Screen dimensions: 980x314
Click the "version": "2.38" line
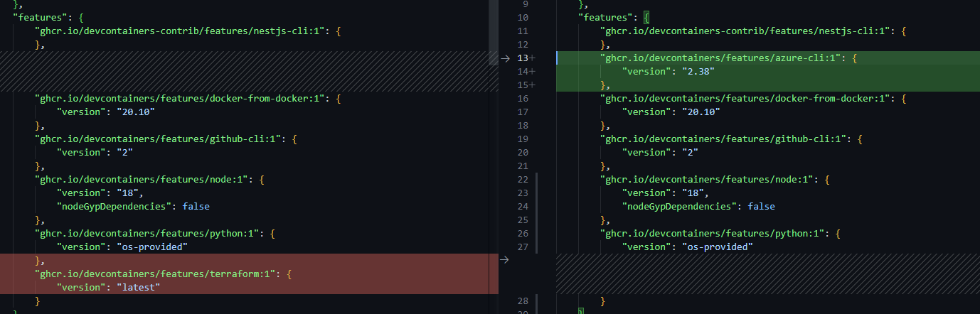(x=668, y=72)
